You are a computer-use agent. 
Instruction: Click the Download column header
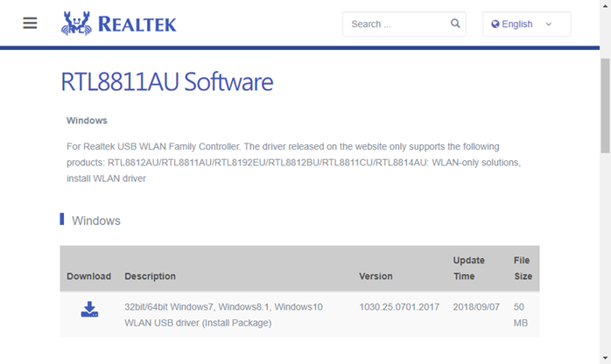click(x=88, y=276)
